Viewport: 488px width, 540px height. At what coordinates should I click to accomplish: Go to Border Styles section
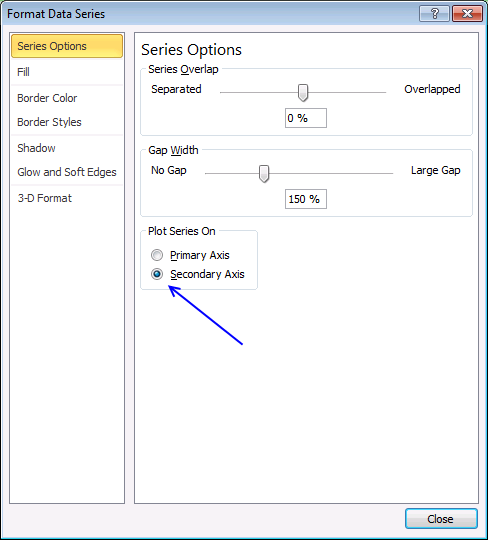(67, 122)
